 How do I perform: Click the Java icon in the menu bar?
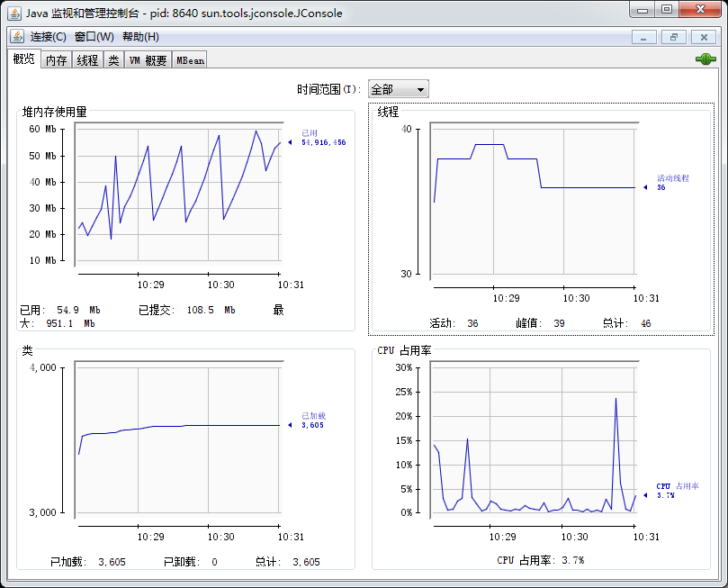click(17, 36)
